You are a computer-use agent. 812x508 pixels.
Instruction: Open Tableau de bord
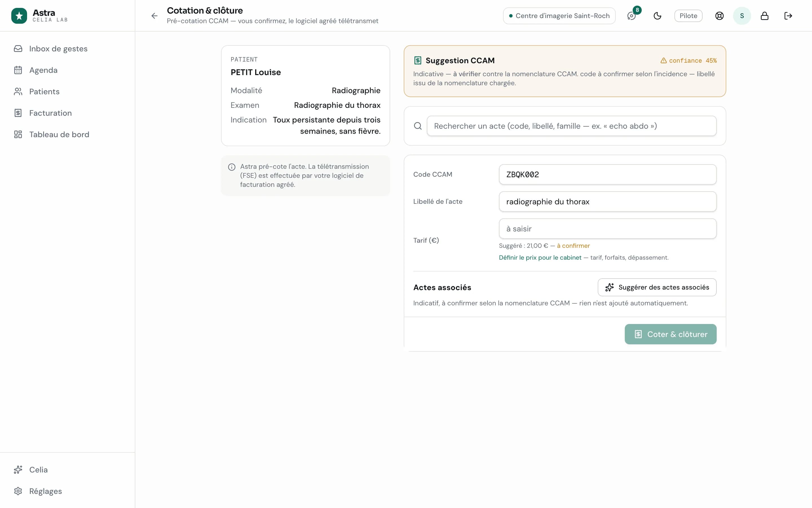click(67, 135)
